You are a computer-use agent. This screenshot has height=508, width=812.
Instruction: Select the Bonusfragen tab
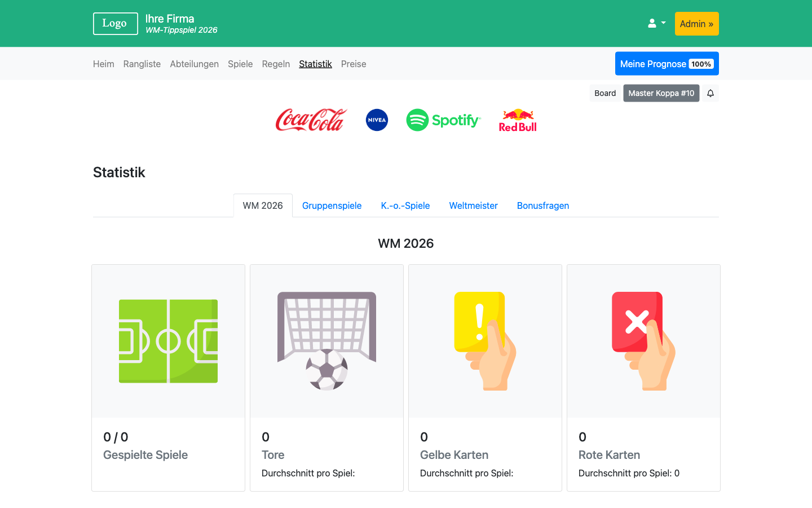click(x=542, y=205)
